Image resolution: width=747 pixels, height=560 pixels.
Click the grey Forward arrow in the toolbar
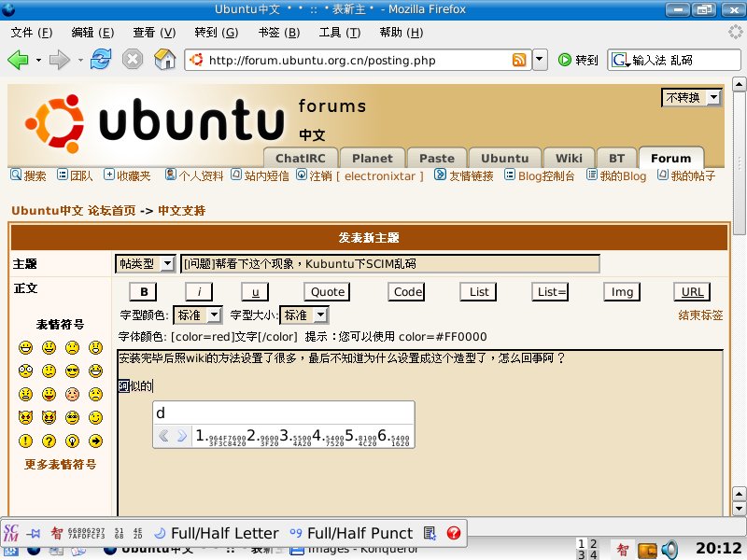[x=60, y=60]
